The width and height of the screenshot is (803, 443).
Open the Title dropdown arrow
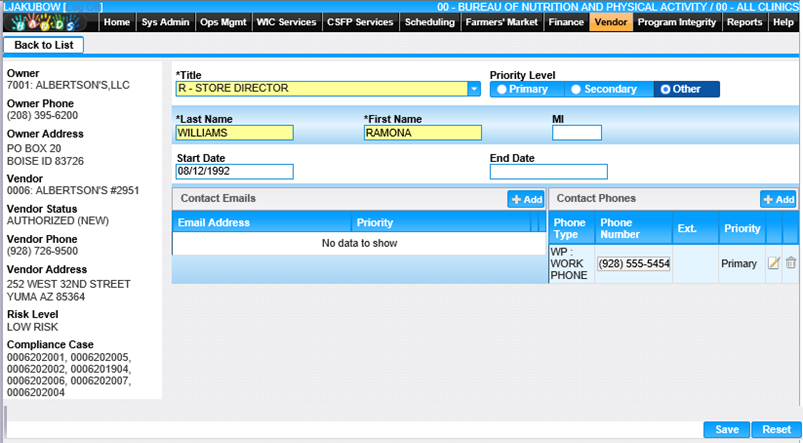coord(474,89)
